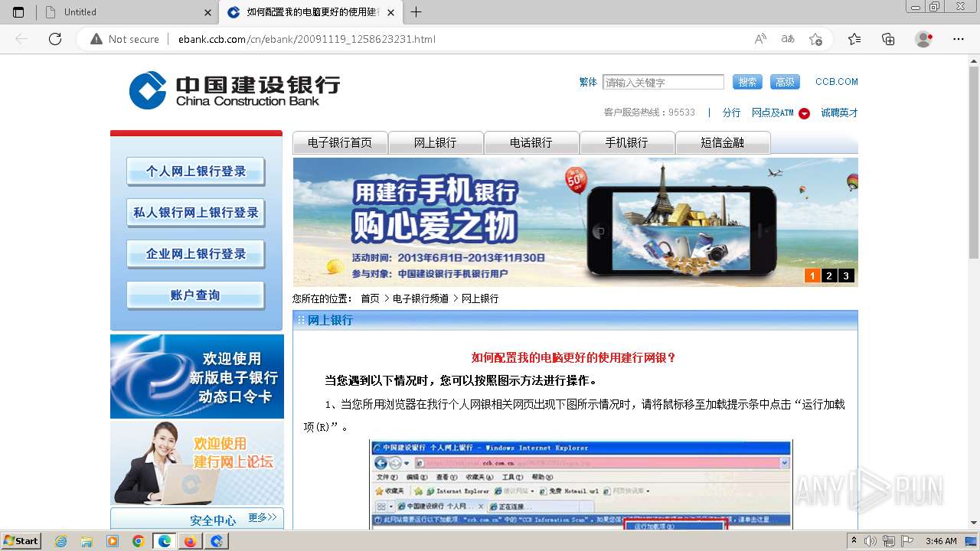Switch to the Untitled tab
This screenshot has width=980, height=551.
pos(126,12)
